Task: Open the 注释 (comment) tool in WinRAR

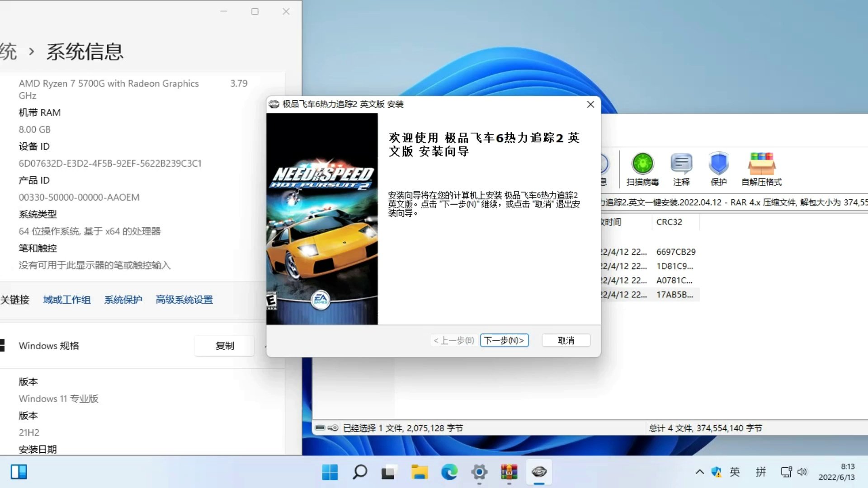Action: pos(681,168)
